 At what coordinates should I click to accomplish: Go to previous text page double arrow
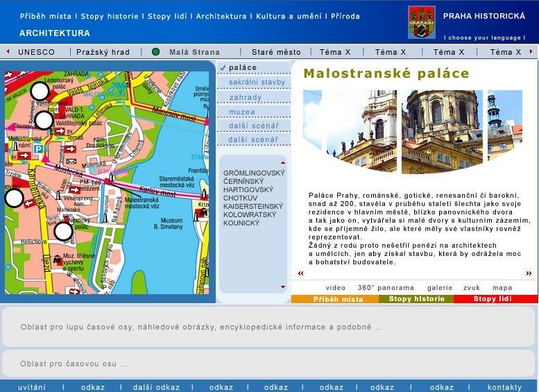(300, 273)
